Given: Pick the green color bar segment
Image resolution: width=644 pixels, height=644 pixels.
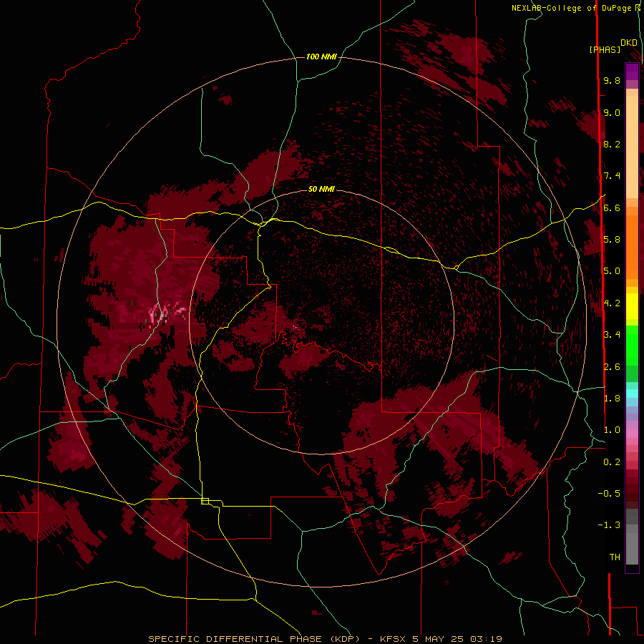Looking at the screenshot, I should 632,345.
